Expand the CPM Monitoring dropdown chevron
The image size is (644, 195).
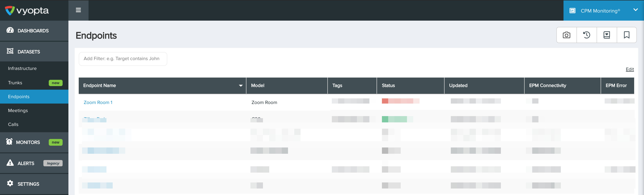click(x=636, y=10)
